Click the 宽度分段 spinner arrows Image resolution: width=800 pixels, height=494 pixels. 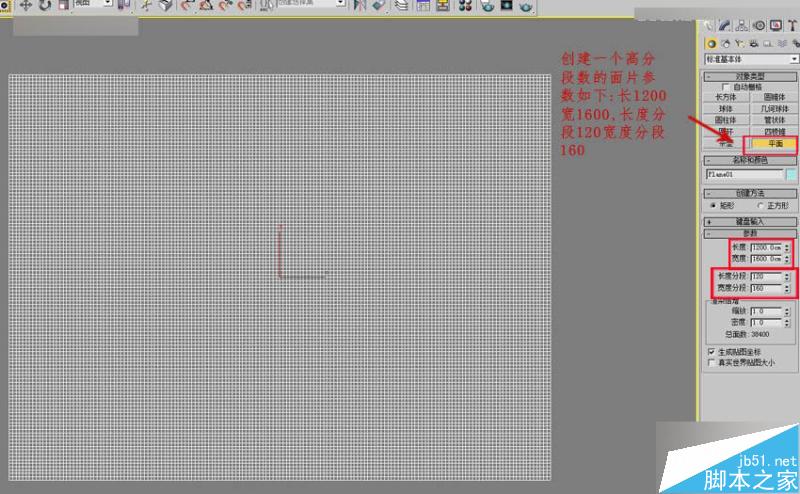(x=787, y=288)
